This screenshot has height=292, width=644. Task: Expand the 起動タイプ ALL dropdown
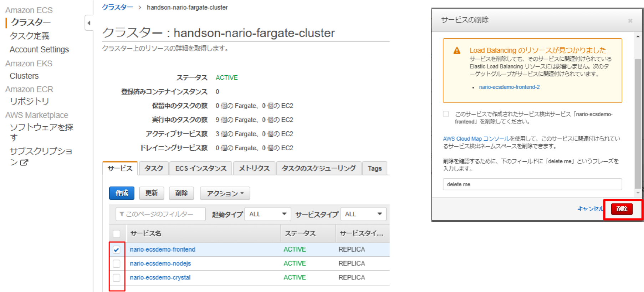point(268,214)
